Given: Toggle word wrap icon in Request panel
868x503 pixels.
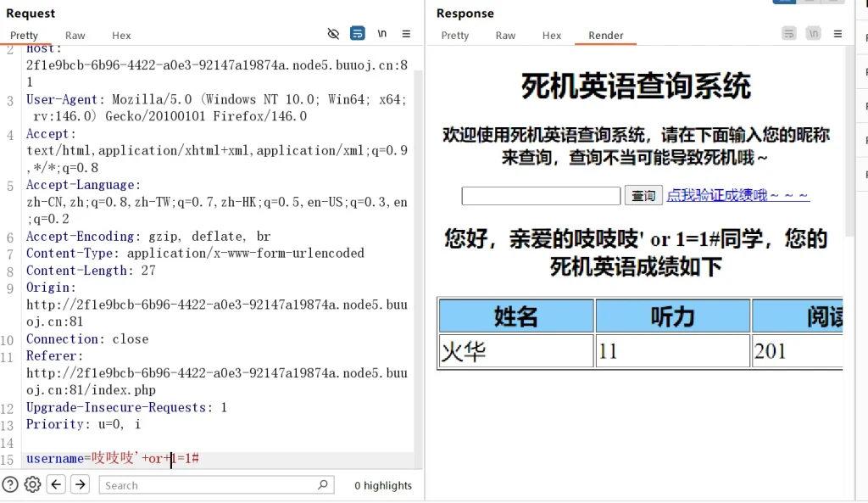Looking at the screenshot, I should tap(358, 34).
